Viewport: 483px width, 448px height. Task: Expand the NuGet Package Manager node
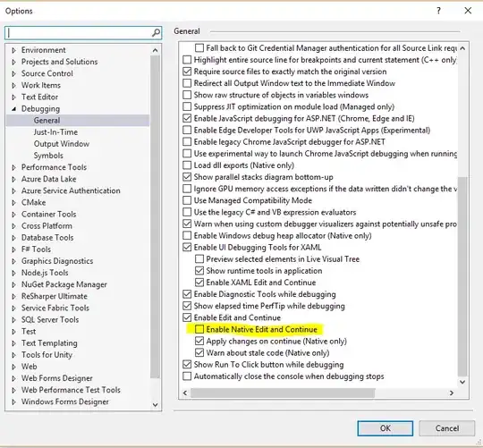pyautogui.click(x=13, y=285)
